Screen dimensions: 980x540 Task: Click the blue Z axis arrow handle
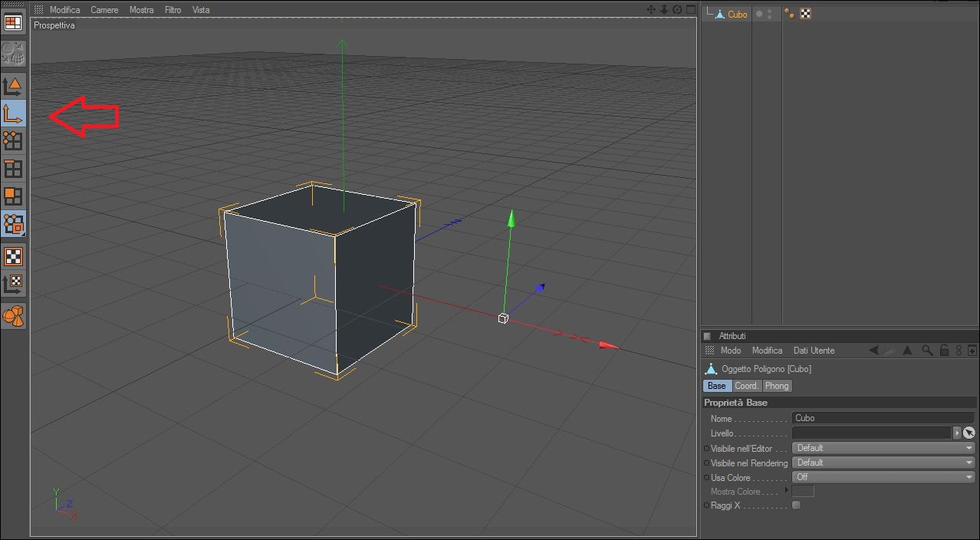[541, 288]
